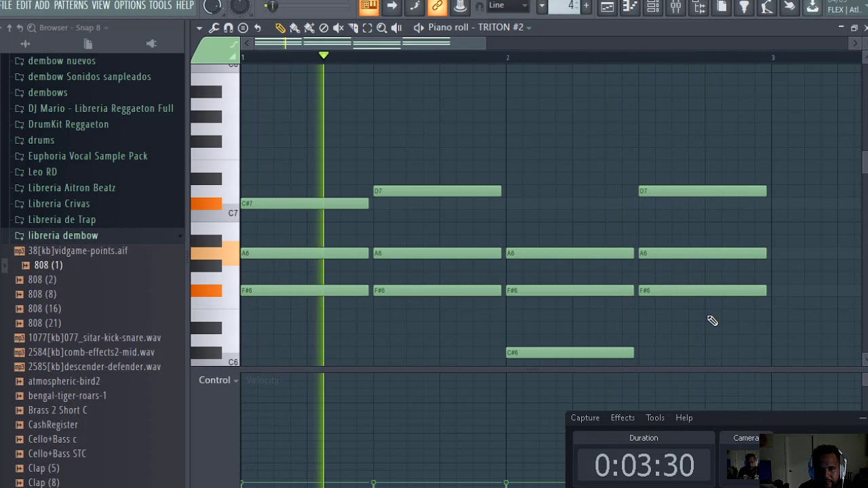This screenshot has width=868, height=488.
Task: Click the C#7 note in piano roll
Action: tap(304, 203)
